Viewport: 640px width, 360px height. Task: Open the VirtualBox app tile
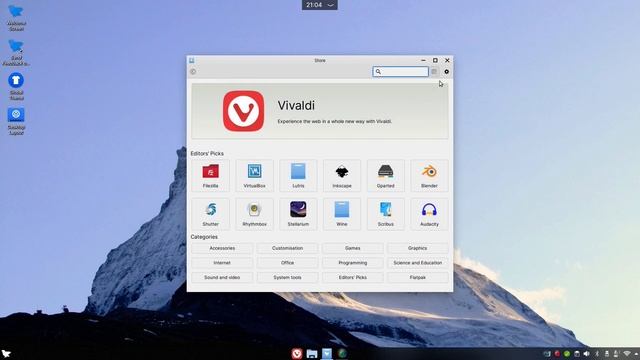pyautogui.click(x=254, y=176)
